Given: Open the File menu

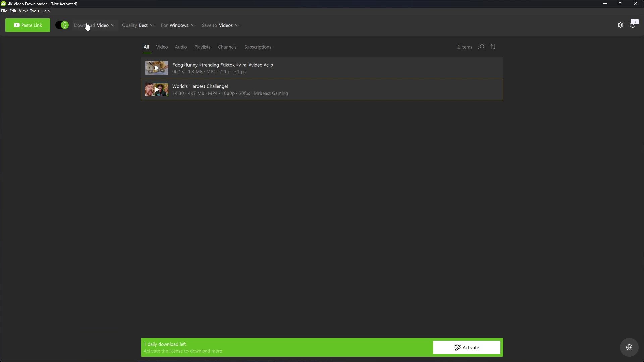Looking at the screenshot, I should coord(4,11).
